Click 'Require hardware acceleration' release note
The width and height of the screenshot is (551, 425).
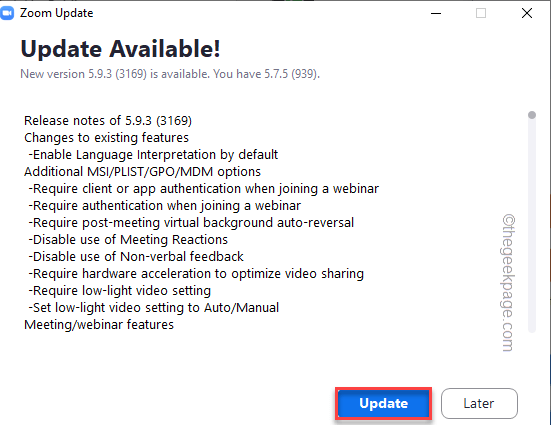coord(196,273)
